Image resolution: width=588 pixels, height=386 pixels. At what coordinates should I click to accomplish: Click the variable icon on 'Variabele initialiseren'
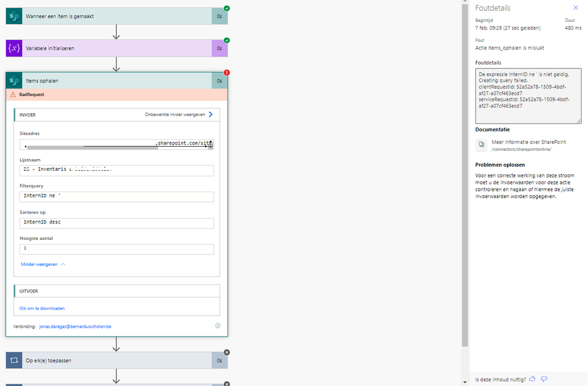(x=14, y=48)
